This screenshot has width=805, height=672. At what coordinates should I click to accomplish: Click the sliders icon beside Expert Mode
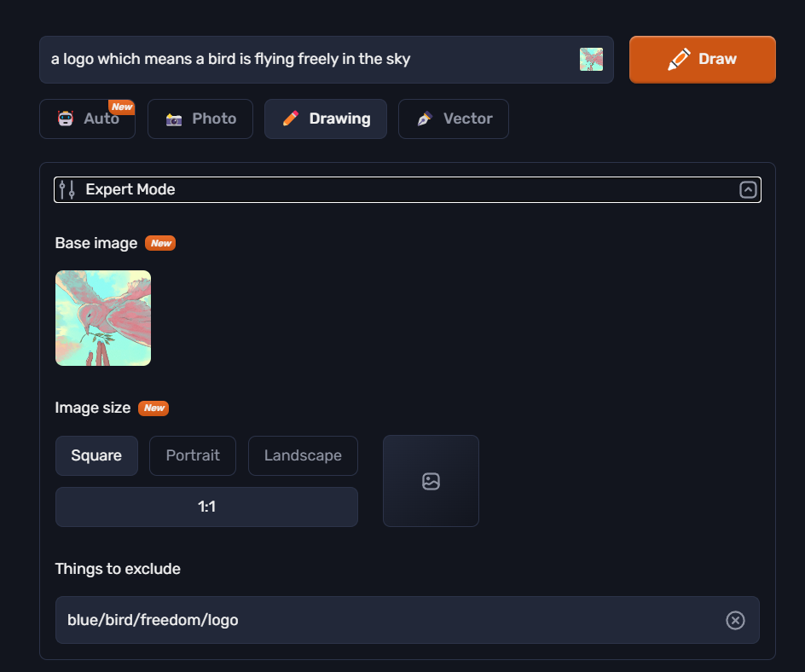point(67,189)
